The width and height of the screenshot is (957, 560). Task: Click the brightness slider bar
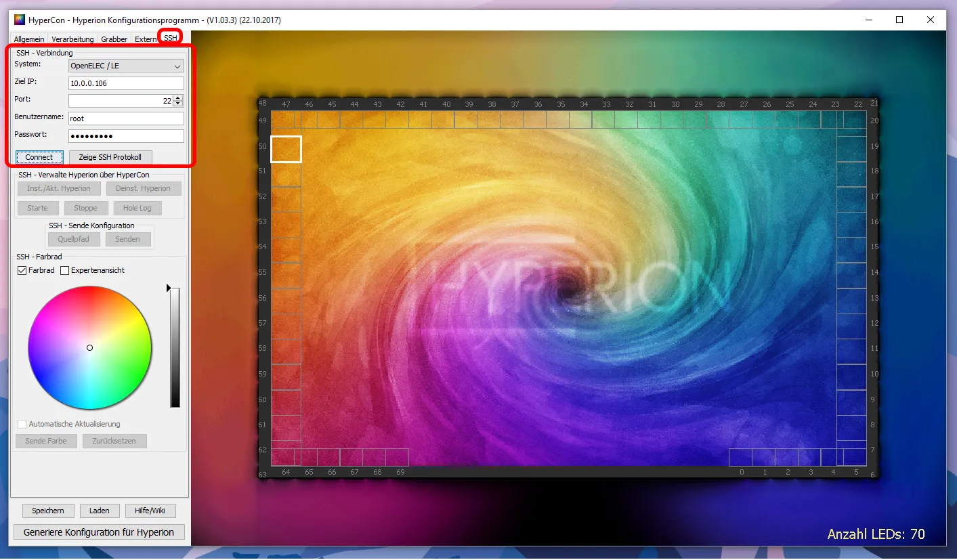click(x=175, y=347)
